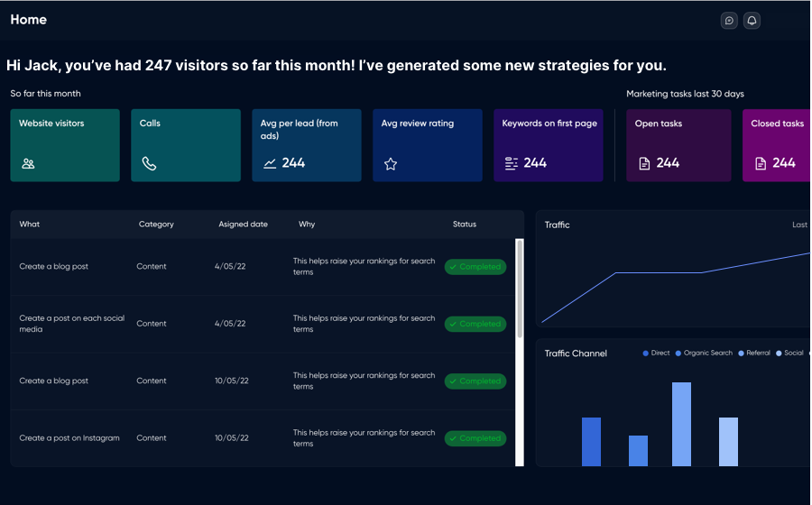Screen dimensions: 812x505
Task: Click the notifications bell icon
Action: [752, 21]
